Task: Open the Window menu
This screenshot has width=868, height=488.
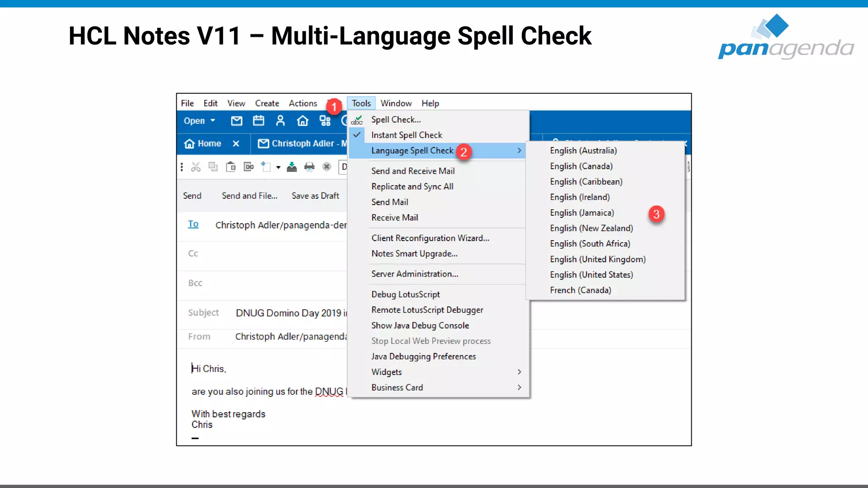Action: click(396, 103)
